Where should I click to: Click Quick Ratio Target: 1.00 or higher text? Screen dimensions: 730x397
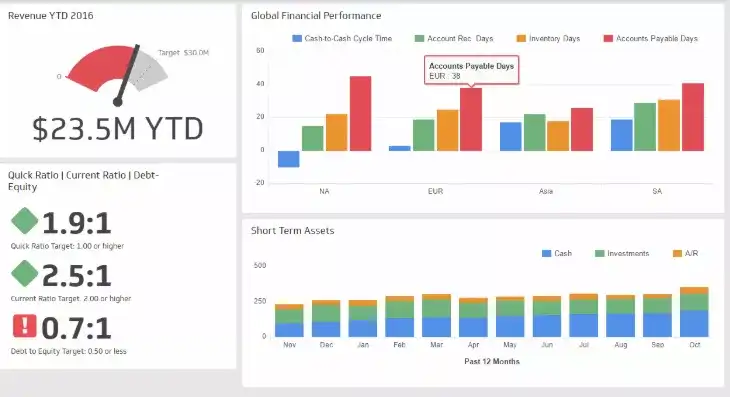click(x=68, y=246)
